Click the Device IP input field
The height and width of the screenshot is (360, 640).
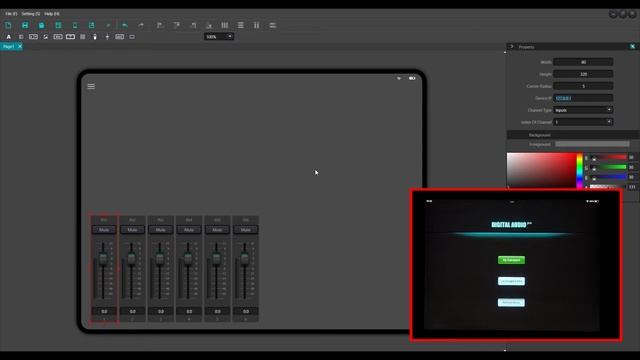point(583,98)
